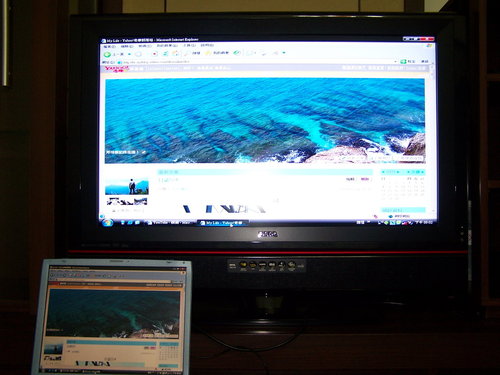
Task: Click the History icon in the IE toolbar
Action: click(x=237, y=53)
